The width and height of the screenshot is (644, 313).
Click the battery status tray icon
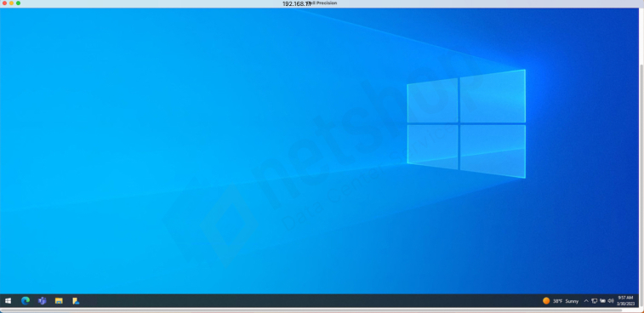[x=602, y=301]
